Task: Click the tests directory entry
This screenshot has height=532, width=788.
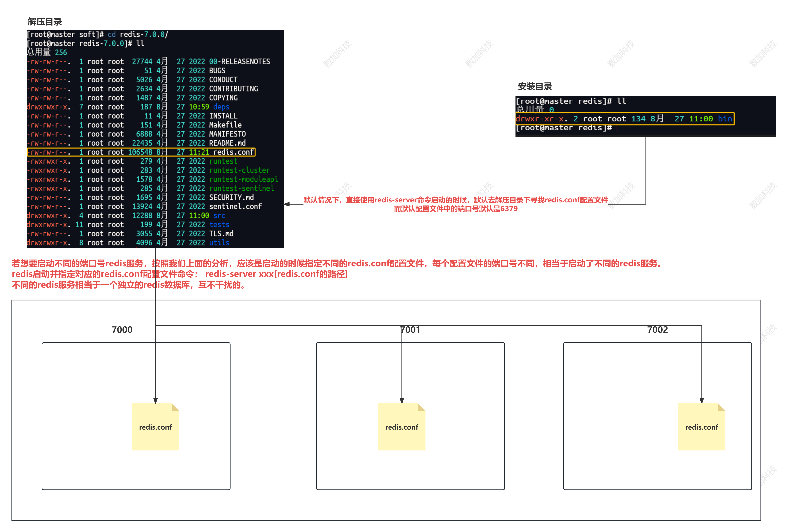Action: click(x=219, y=224)
